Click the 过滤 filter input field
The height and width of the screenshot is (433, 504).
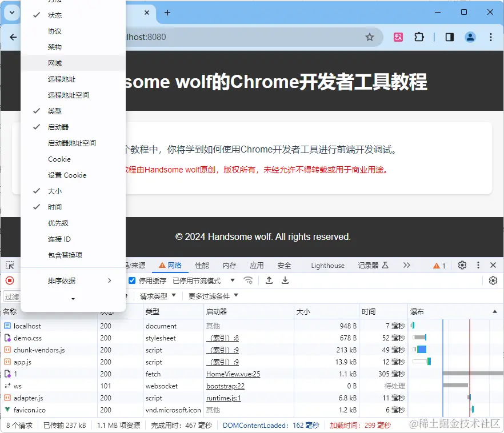tap(12, 296)
